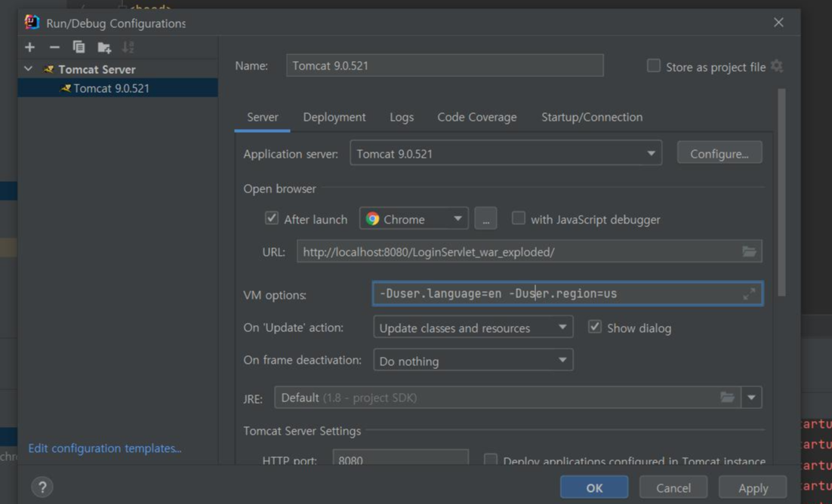Copy the selected configuration

tap(79, 48)
